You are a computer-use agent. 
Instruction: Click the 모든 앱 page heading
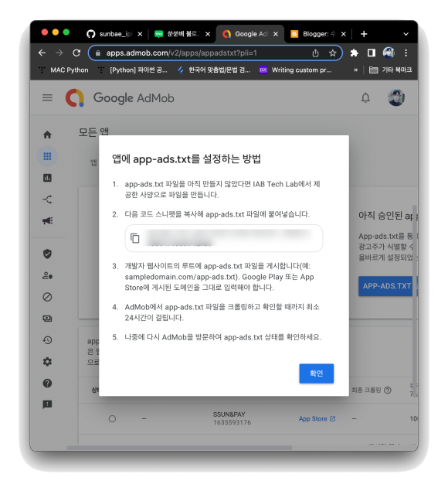tap(93, 131)
